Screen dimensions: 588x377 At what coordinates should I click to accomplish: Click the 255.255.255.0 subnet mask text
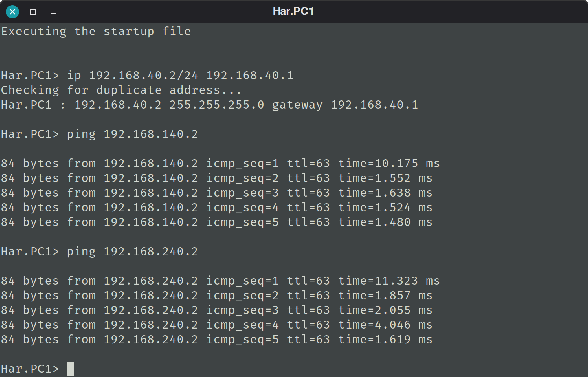(x=217, y=105)
